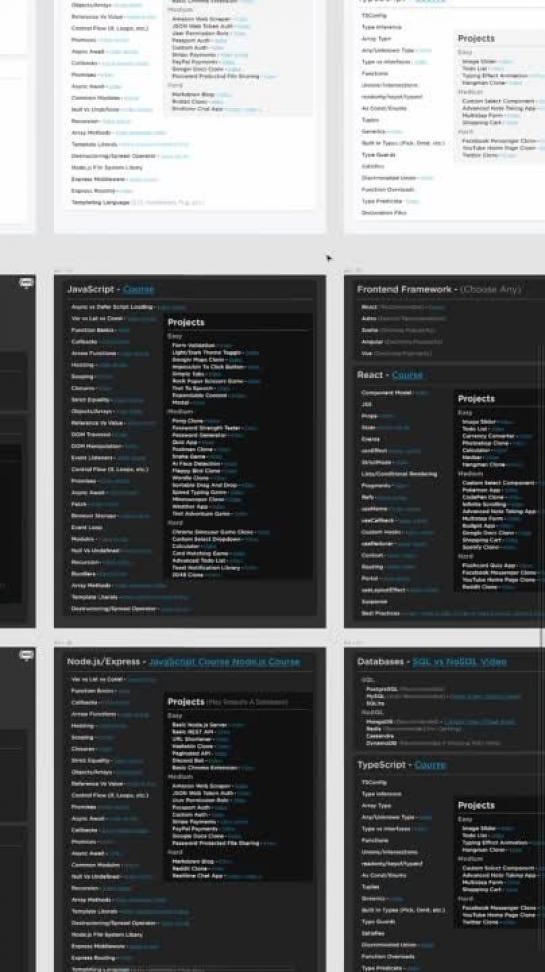Click Basic Node.js Server in dark Node card

click(x=200, y=725)
